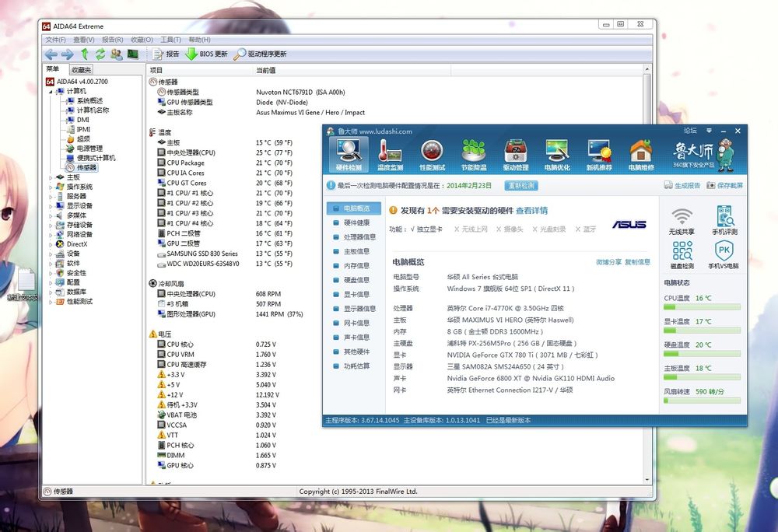Click the 磁盘检测 icon in Ludashi

[x=682, y=255]
